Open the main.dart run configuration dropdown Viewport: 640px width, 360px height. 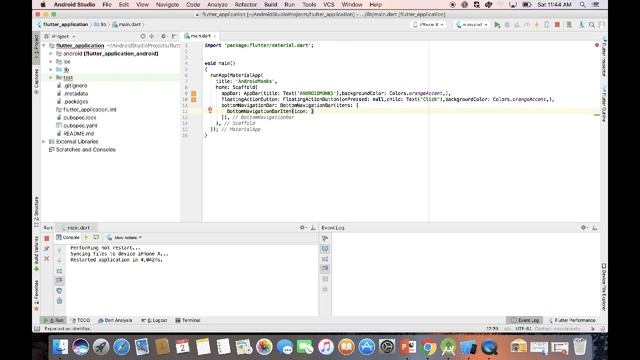pos(472,25)
